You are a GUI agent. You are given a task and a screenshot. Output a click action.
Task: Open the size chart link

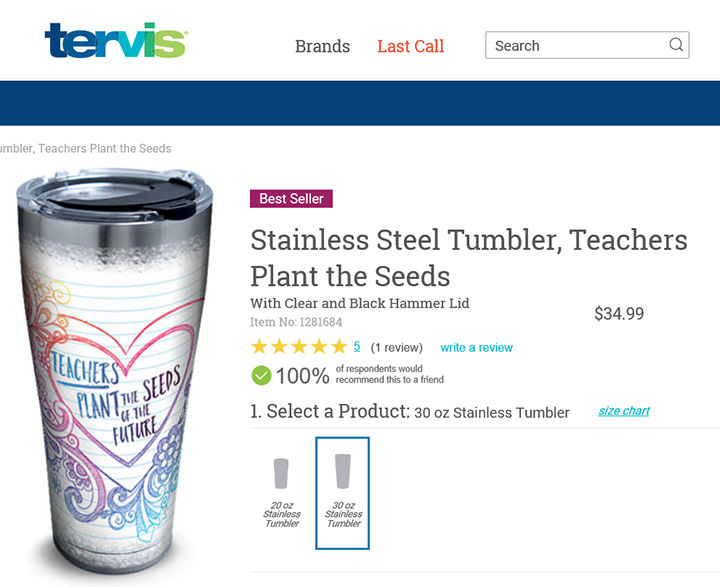pos(624,411)
